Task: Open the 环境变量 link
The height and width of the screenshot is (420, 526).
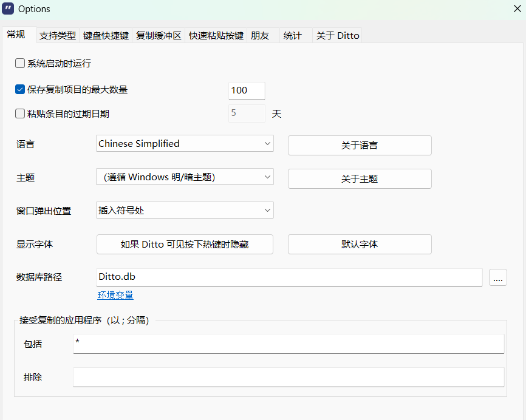Action: (115, 295)
